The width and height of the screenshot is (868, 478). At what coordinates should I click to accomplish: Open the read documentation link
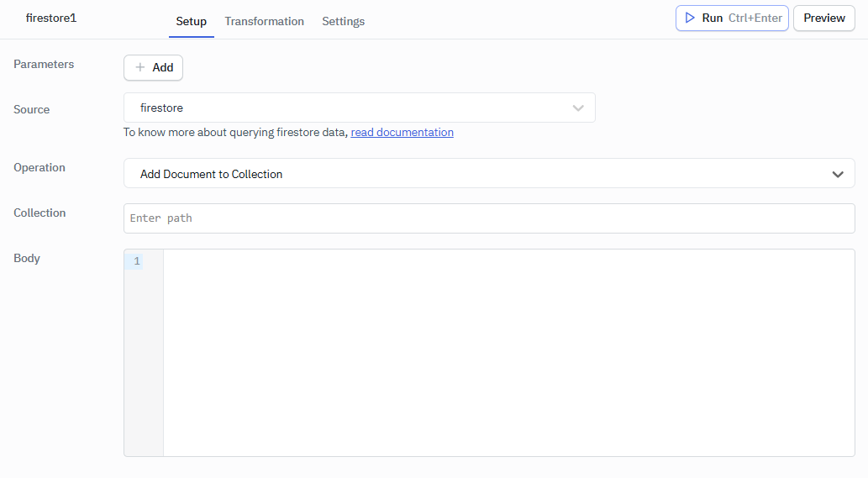pos(402,132)
